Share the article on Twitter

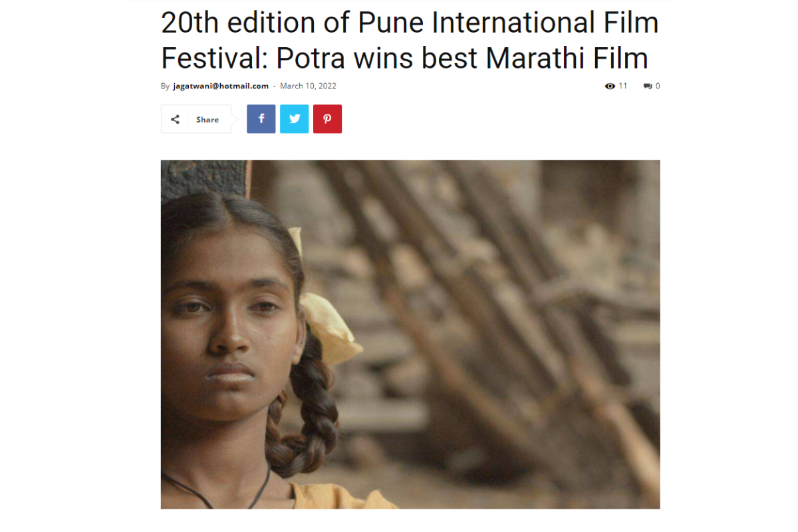(294, 119)
